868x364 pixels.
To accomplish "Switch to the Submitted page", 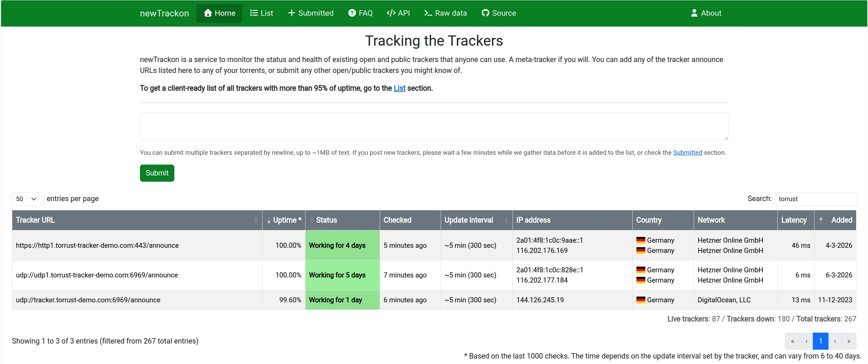I will pyautogui.click(x=311, y=13).
